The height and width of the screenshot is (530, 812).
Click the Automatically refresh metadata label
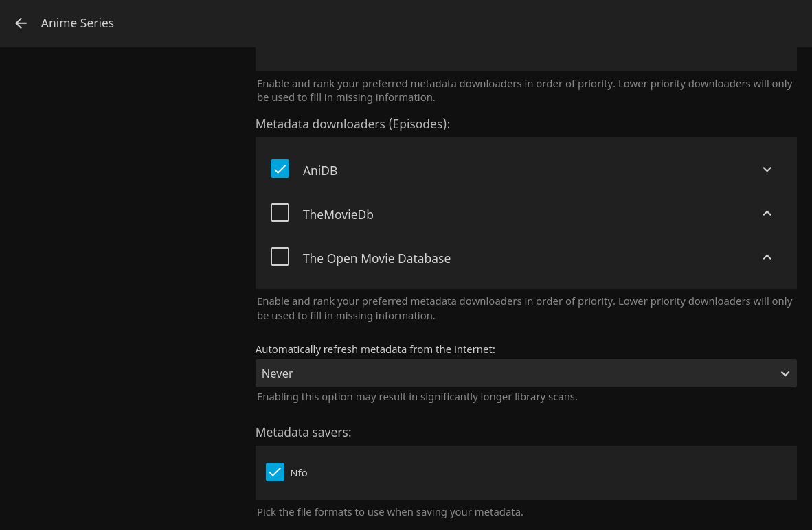point(375,349)
